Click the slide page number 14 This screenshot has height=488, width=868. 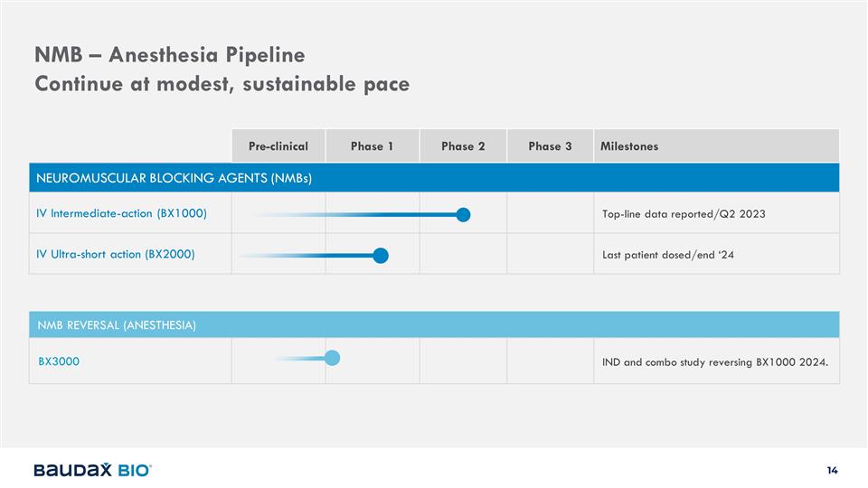click(x=832, y=470)
